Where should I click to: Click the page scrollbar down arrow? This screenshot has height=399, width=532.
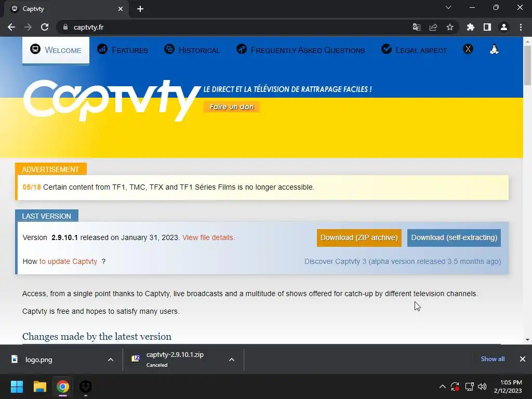pyautogui.click(x=527, y=339)
